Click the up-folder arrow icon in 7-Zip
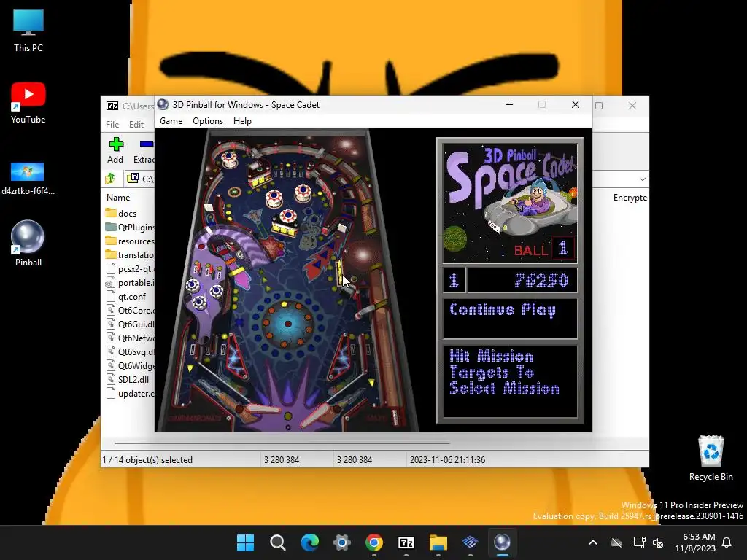The width and height of the screenshot is (747, 560). 111,179
